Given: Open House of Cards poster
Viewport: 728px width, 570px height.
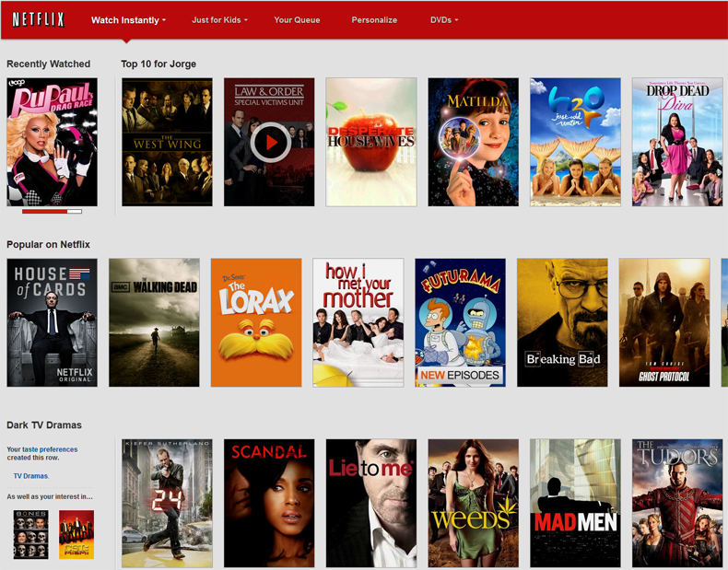Looking at the screenshot, I should tap(52, 322).
